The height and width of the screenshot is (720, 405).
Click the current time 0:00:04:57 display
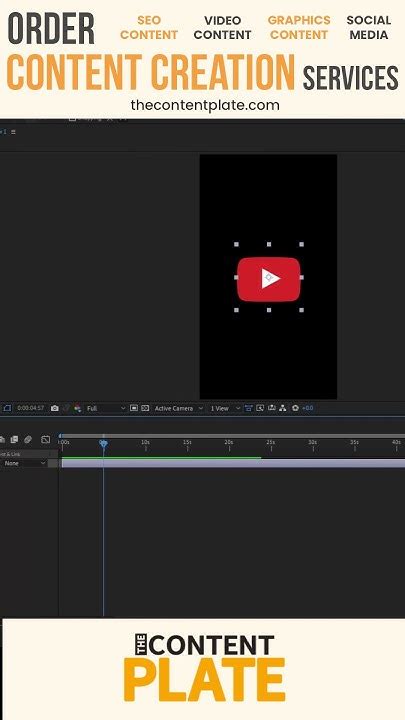click(31, 408)
